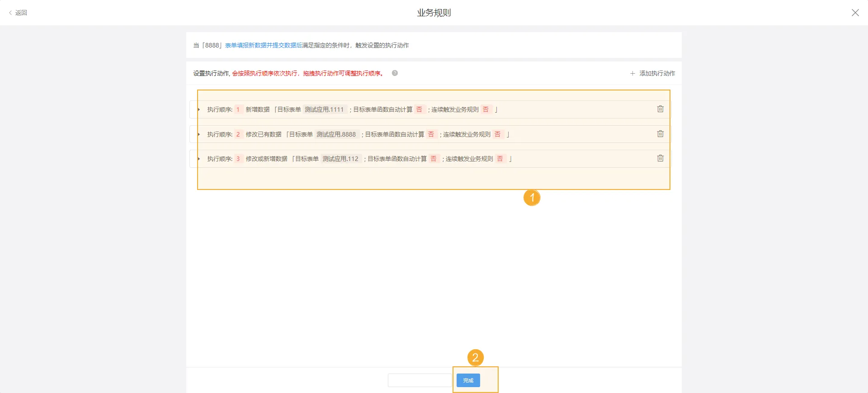The height and width of the screenshot is (393, 868).
Task: Delete the execution order 1 action
Action: [x=660, y=109]
